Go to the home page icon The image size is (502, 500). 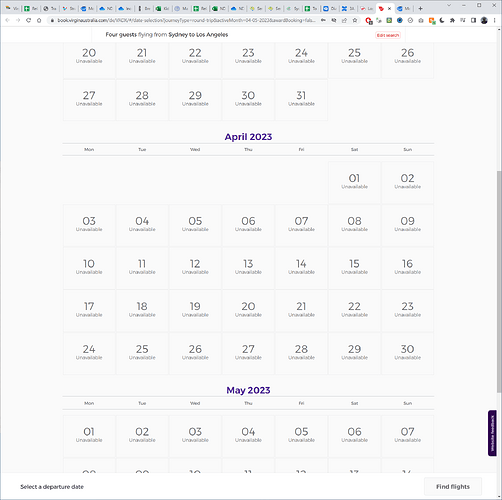click(x=39, y=20)
